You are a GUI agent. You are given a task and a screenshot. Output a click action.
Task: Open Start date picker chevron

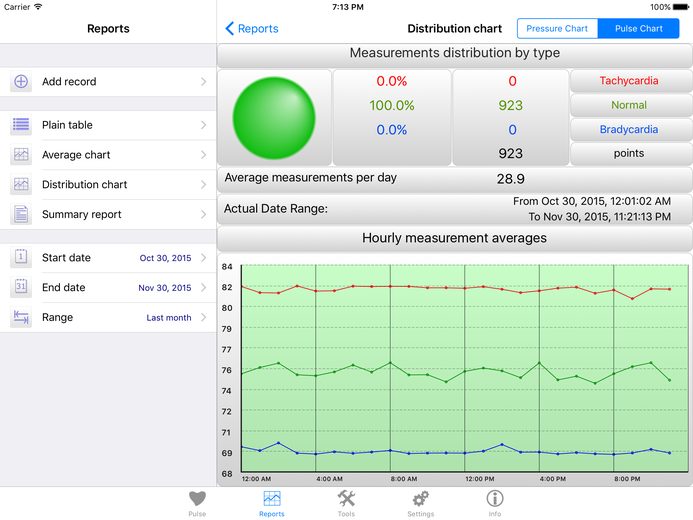point(203,258)
